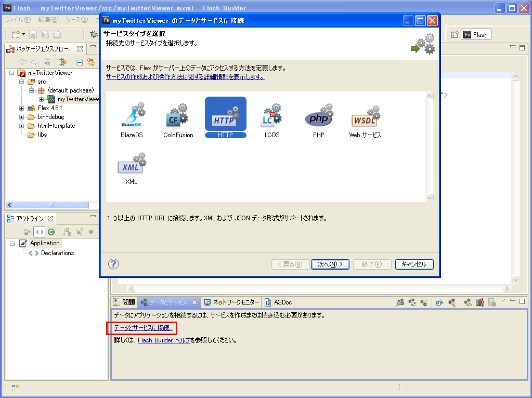Viewport: 532px width, 398px height.
Task: Open the ファイル(F) menu
Action: (x=18, y=20)
